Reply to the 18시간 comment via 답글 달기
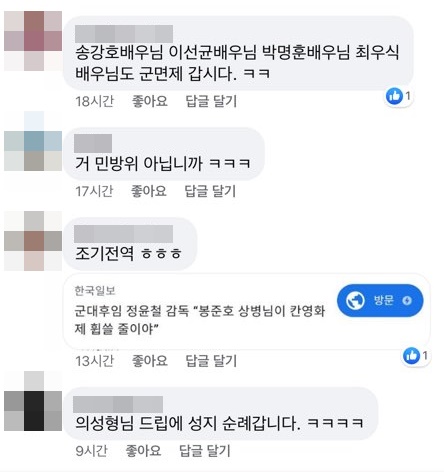The width and height of the screenshot is (444, 472). (211, 101)
